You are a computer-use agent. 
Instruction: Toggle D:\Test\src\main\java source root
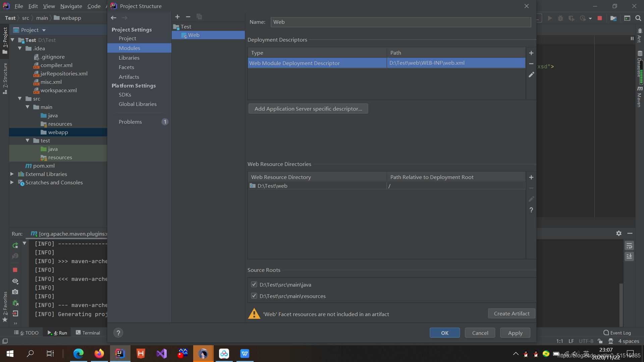[x=254, y=285]
